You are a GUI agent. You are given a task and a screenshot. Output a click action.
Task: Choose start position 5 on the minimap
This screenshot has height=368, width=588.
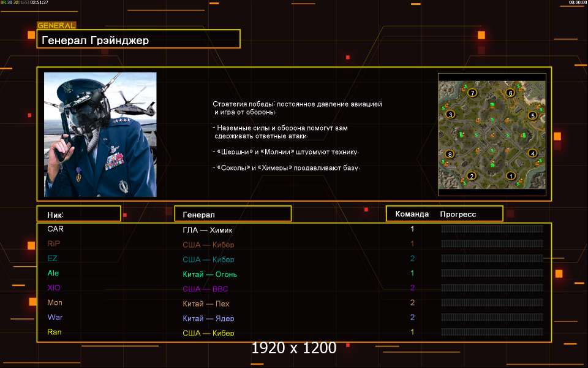[532, 115]
